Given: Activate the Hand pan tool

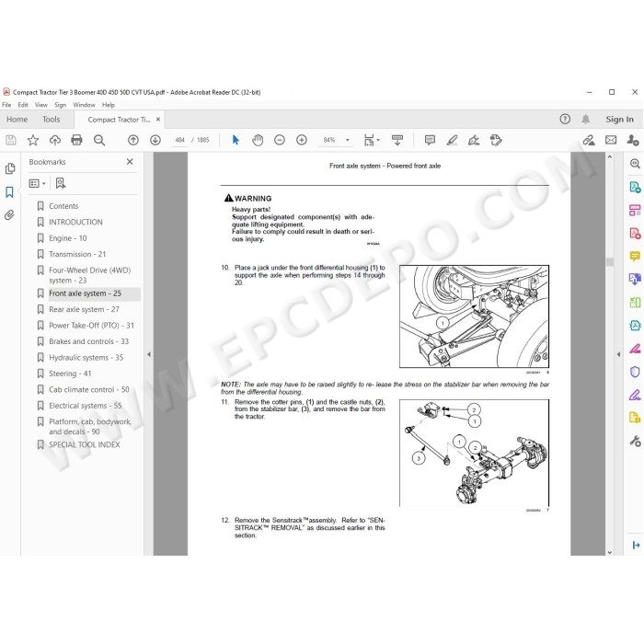Looking at the screenshot, I should pyautogui.click(x=258, y=140).
